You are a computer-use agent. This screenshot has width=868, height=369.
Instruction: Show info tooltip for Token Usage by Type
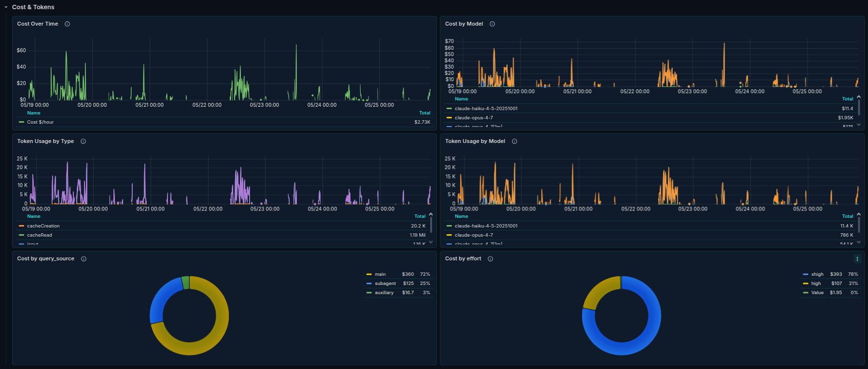[x=83, y=141]
